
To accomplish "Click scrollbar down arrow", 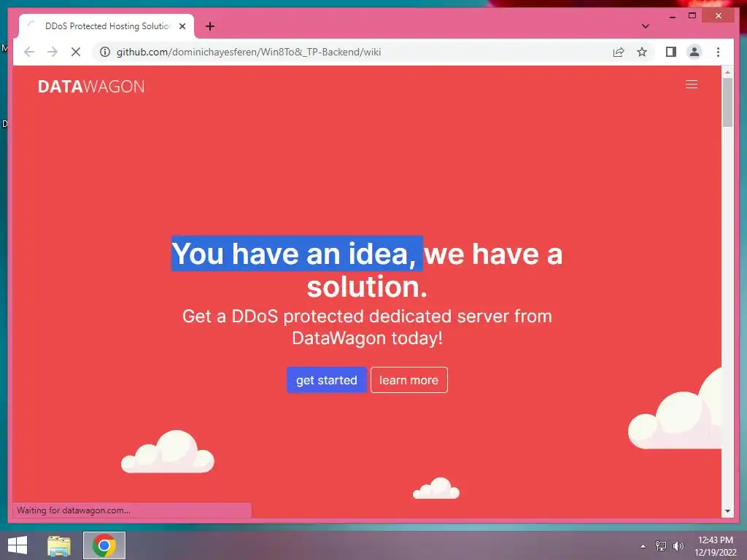I will (727, 511).
